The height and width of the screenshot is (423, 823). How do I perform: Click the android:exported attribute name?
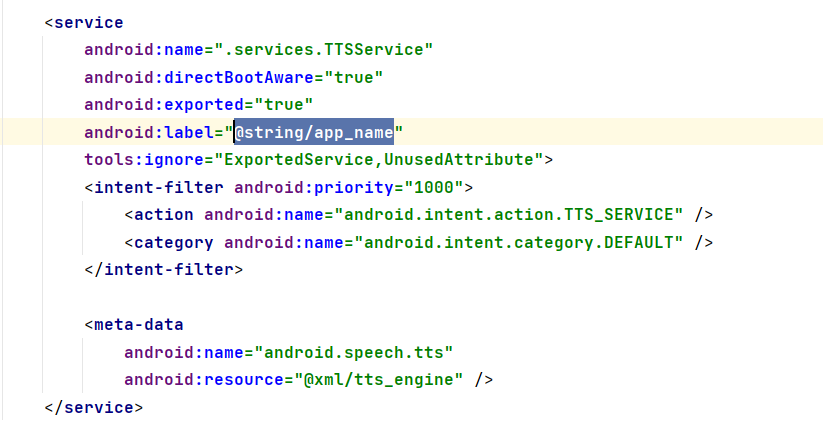164,104
